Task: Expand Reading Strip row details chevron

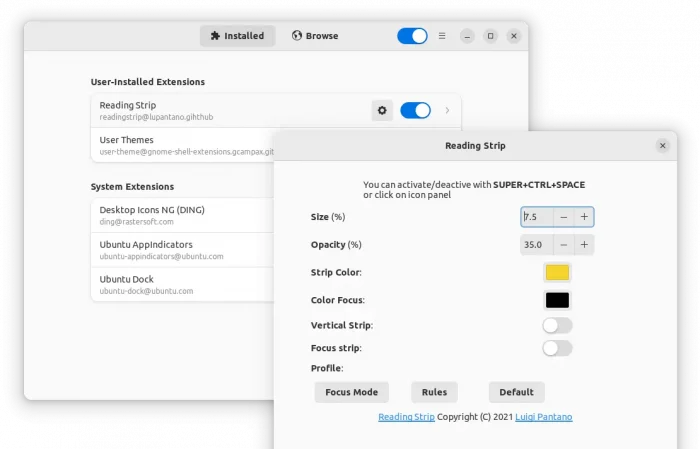Action: click(x=447, y=110)
